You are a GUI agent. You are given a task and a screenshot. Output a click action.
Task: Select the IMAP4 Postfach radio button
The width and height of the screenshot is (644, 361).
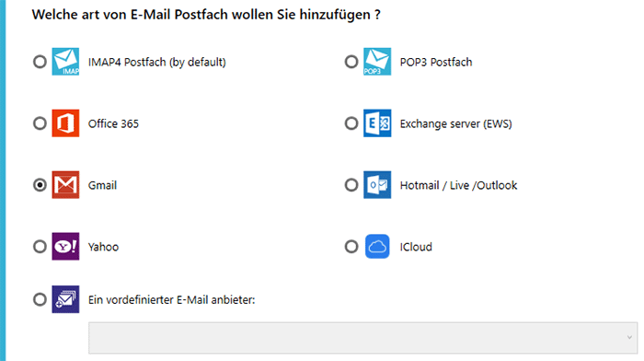[x=40, y=62]
